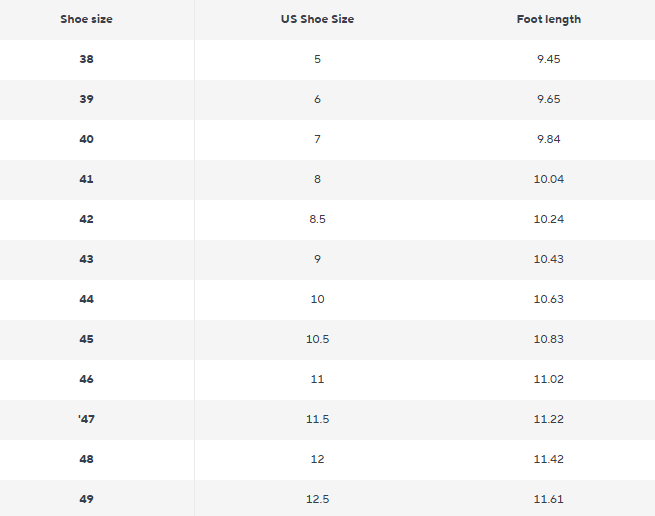Image resolution: width=655 pixels, height=516 pixels.
Task: Click the "Shoe size" column header
Action: 86,19
